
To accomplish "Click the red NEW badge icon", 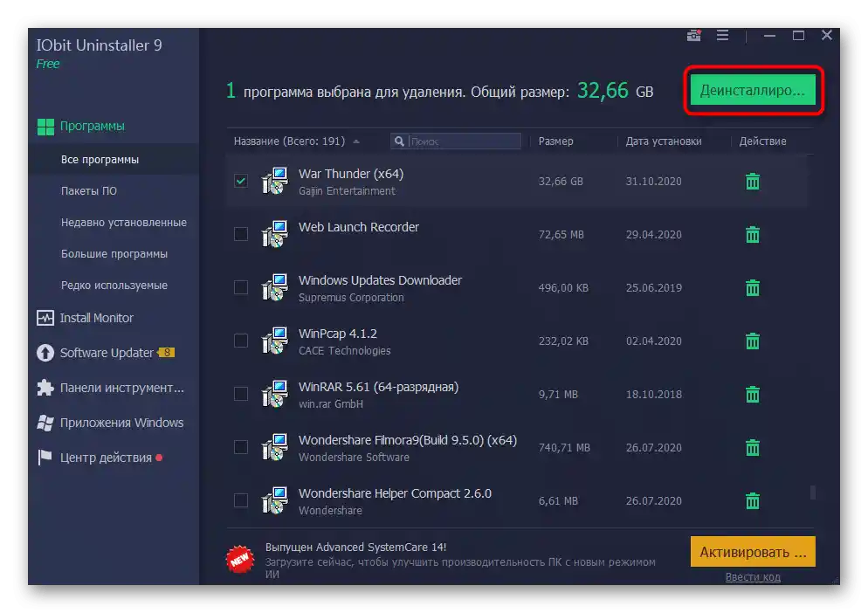I will pos(239,559).
